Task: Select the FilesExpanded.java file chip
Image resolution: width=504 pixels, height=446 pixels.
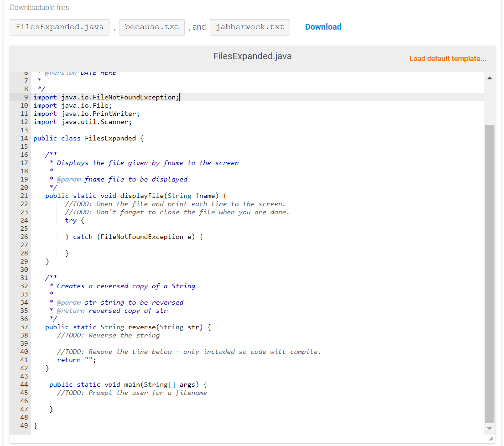Action: point(59,27)
